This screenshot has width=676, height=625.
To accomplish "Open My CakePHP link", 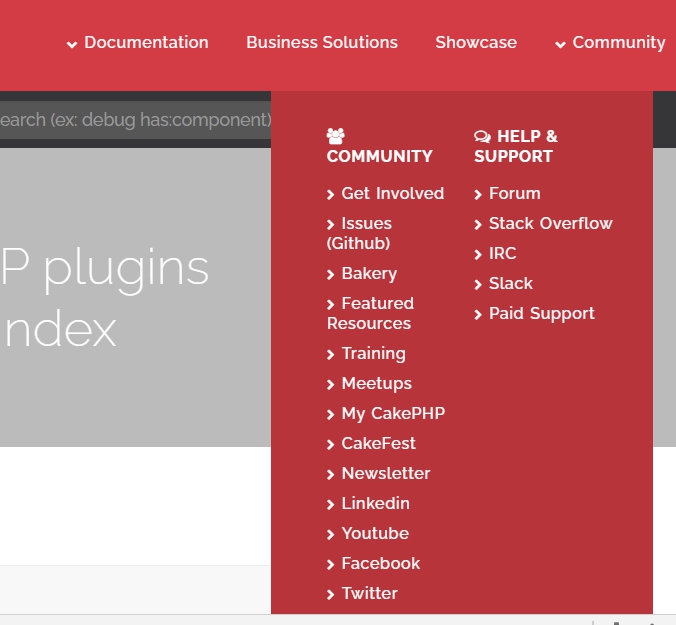I will [386, 414].
